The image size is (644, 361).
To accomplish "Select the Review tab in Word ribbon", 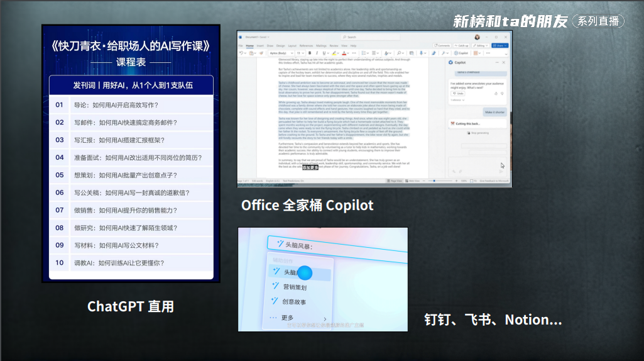I will [334, 46].
